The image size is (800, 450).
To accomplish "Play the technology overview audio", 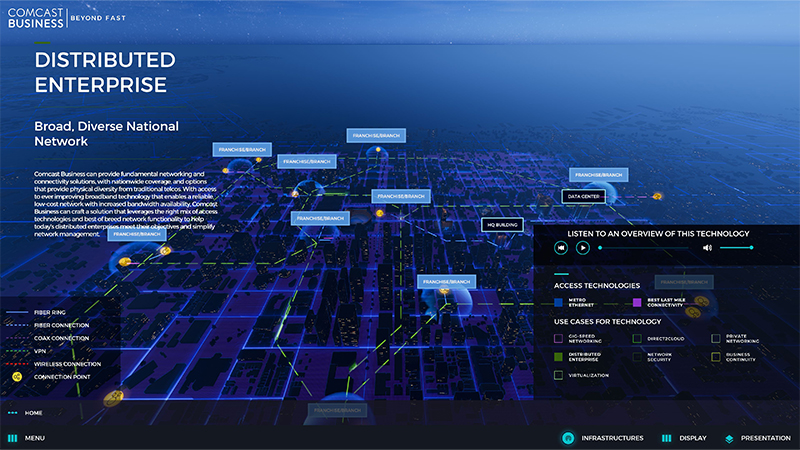I will tap(583, 248).
